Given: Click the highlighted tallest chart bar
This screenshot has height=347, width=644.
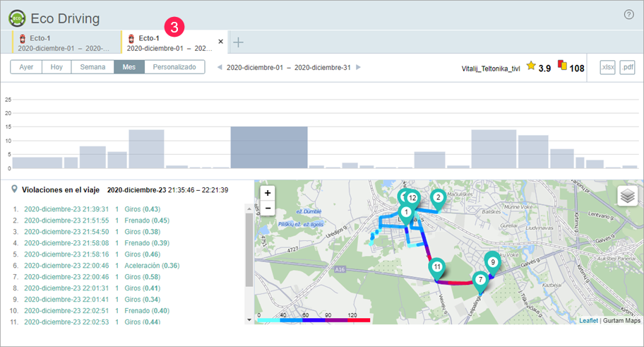Looking at the screenshot, I should (x=269, y=147).
